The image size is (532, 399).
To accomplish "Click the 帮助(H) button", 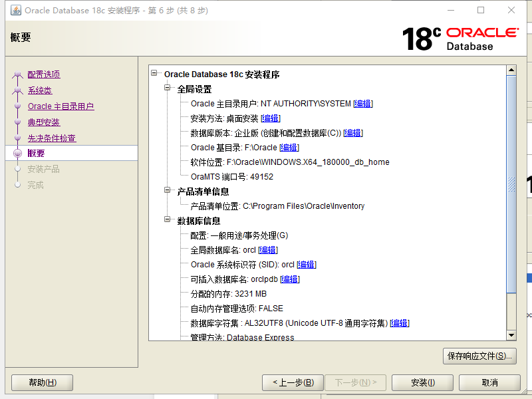I will (43, 383).
